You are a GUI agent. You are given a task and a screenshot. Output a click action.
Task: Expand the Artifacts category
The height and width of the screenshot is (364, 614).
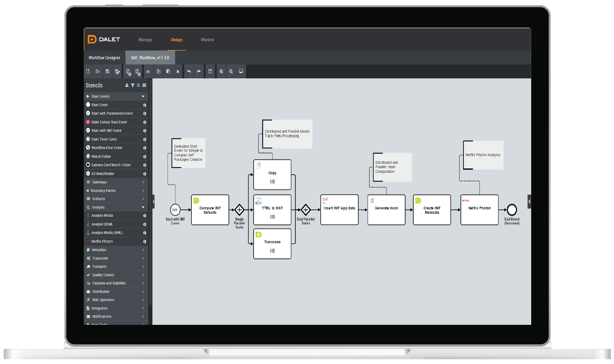point(116,199)
